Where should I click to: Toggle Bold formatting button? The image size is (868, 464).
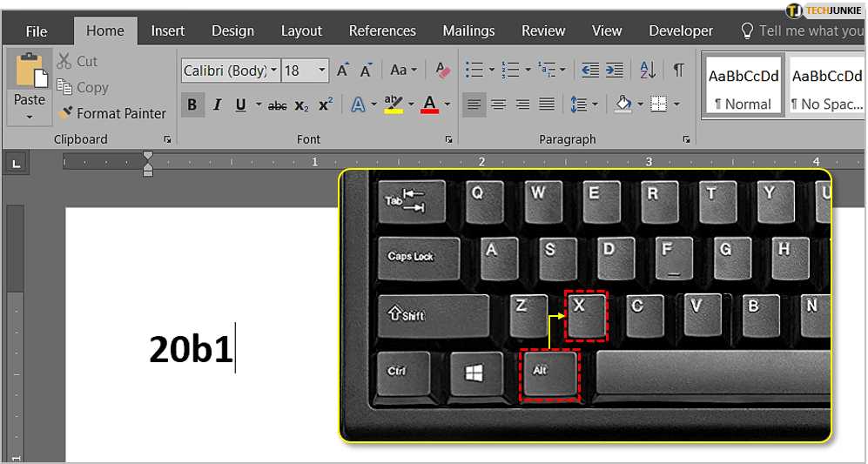(192, 105)
